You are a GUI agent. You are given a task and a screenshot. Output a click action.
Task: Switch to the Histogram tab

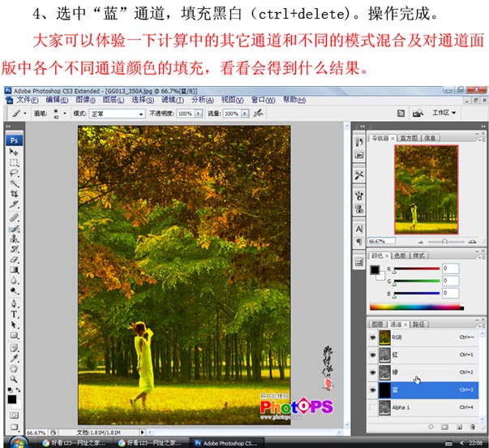pos(409,138)
